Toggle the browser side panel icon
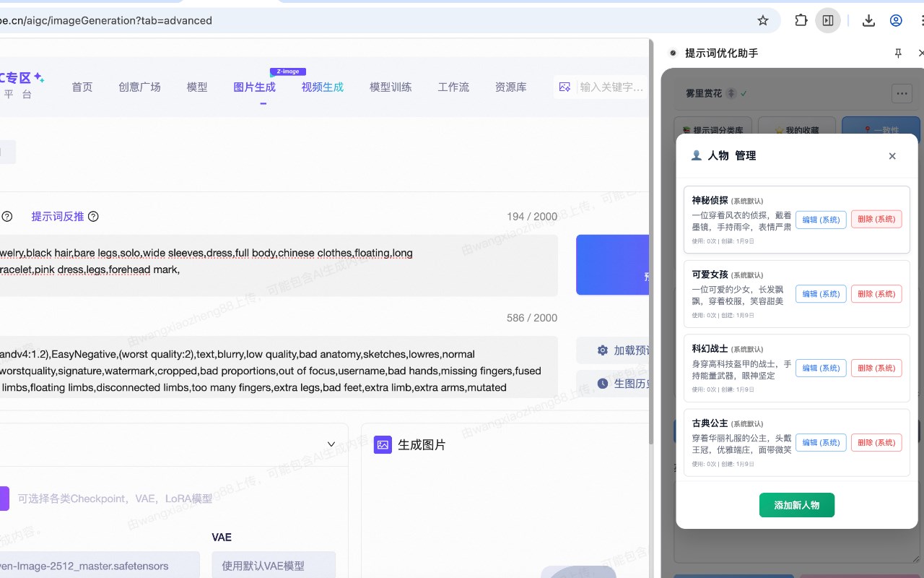This screenshot has height=578, width=924. [x=828, y=20]
